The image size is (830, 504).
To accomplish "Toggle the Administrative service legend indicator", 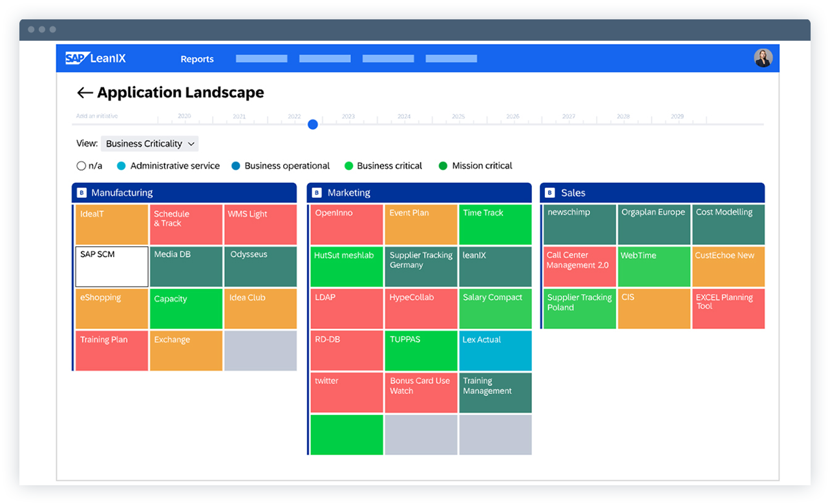I will point(122,165).
